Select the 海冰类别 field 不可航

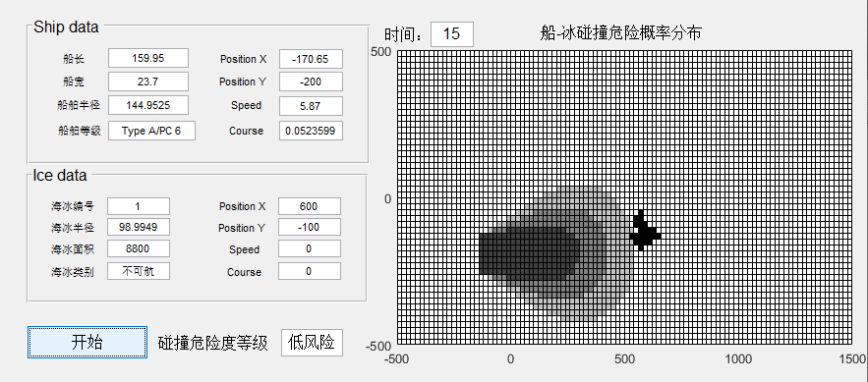click(139, 271)
